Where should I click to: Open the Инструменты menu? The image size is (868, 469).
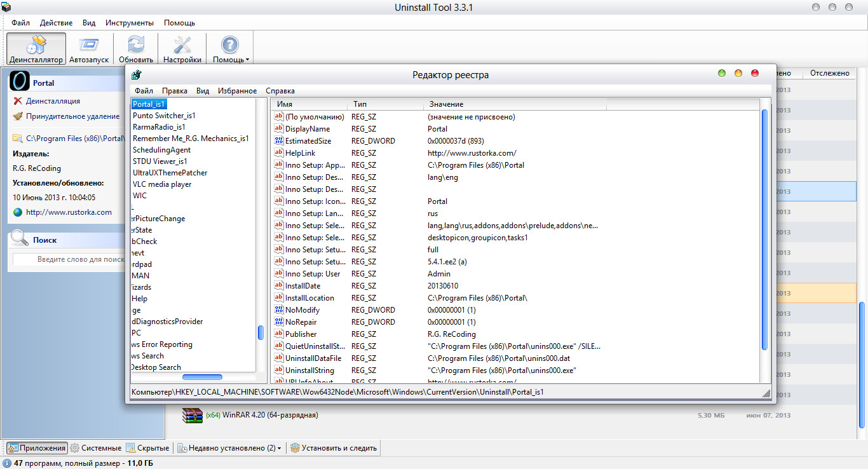coord(130,22)
